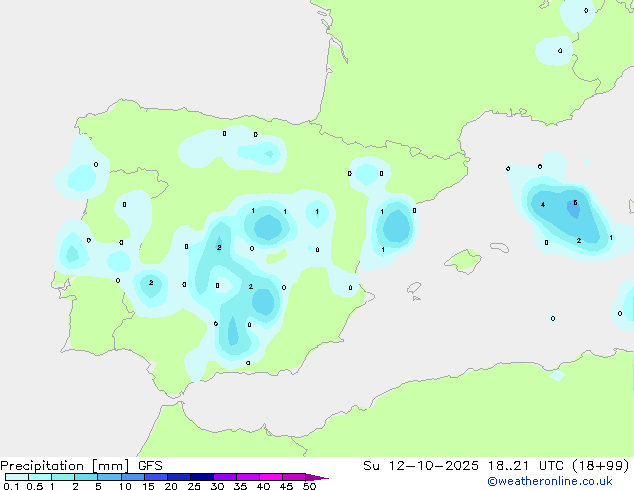Viewport: 634px width, 490px height.
Task: Click the '5' value in the Mediterranean rain area
Action: (x=575, y=203)
